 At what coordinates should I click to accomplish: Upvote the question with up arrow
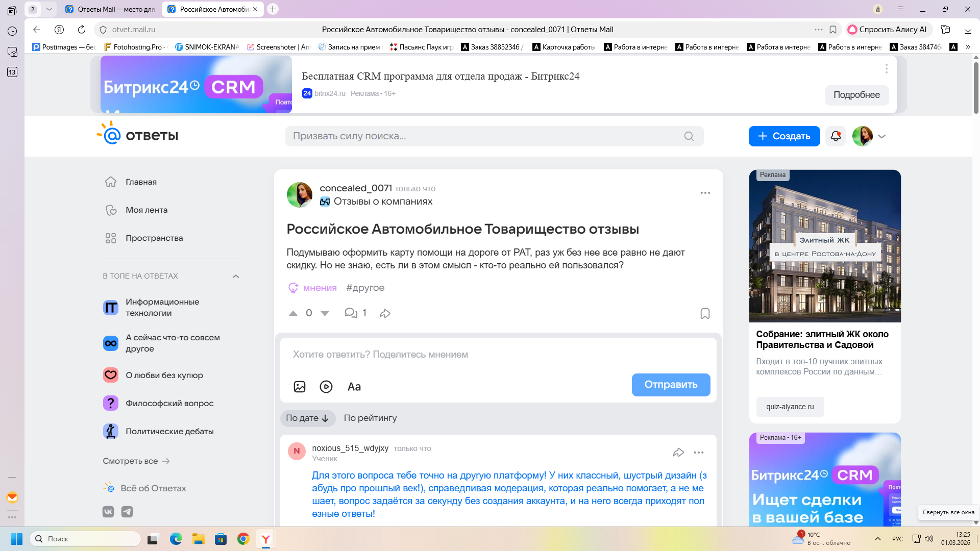pyautogui.click(x=293, y=313)
